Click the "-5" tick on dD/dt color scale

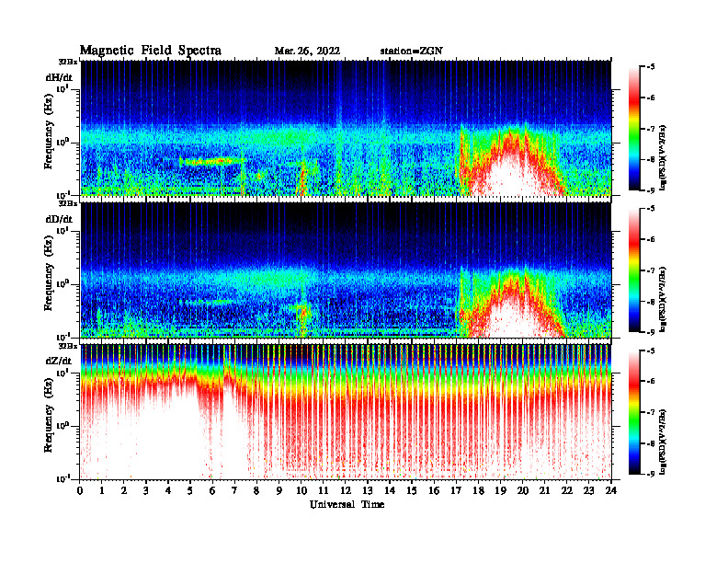pos(651,209)
